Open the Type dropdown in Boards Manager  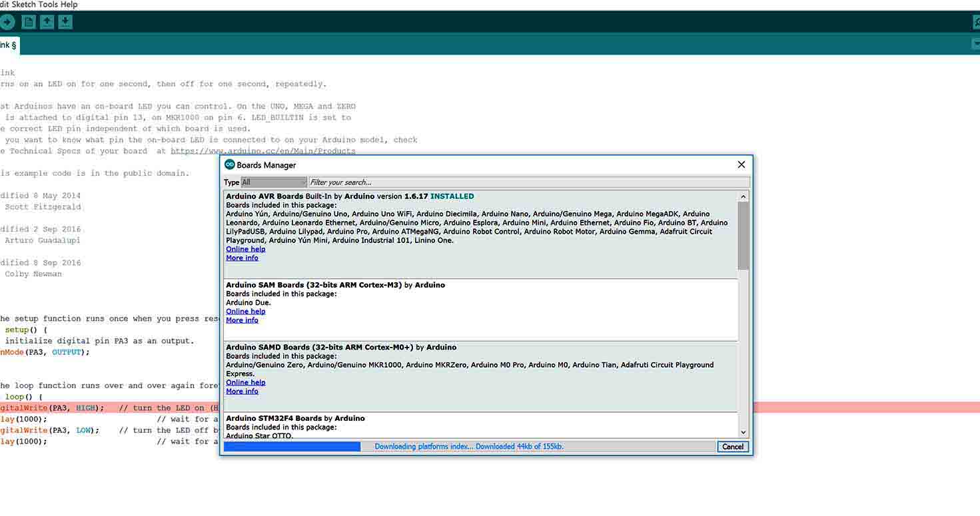tap(274, 182)
